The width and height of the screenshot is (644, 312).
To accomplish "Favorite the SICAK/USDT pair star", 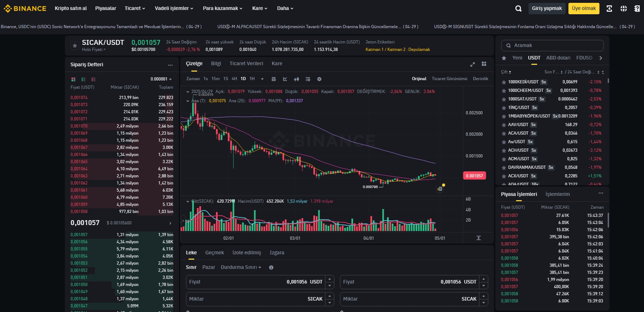I will (x=74, y=46).
